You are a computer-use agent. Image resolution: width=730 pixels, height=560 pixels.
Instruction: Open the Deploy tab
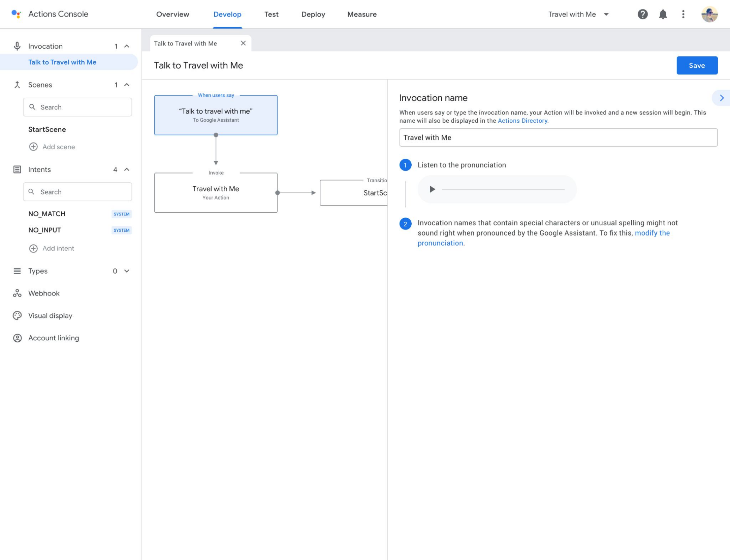(x=313, y=14)
